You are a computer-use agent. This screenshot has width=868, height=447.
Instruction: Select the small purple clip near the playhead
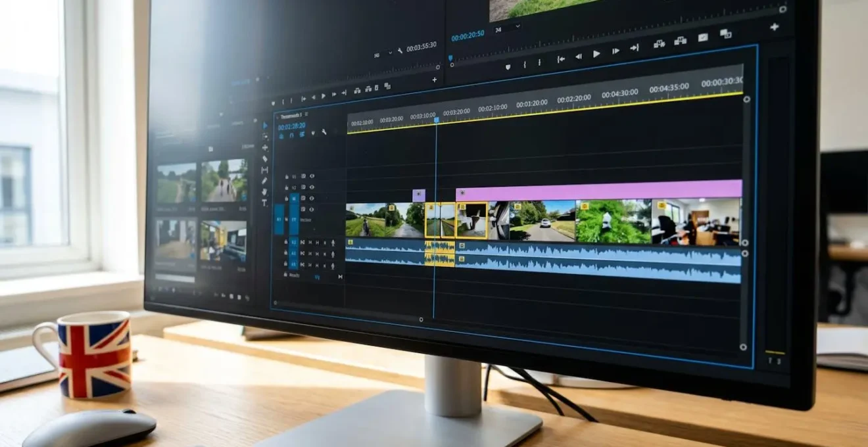pyautogui.click(x=419, y=195)
